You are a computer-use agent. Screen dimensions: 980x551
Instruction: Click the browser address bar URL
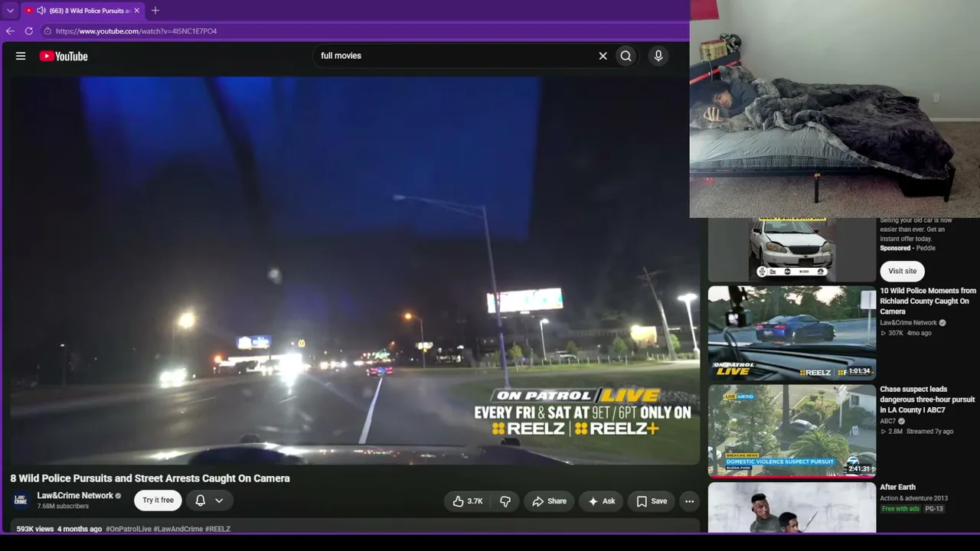pyautogui.click(x=136, y=31)
